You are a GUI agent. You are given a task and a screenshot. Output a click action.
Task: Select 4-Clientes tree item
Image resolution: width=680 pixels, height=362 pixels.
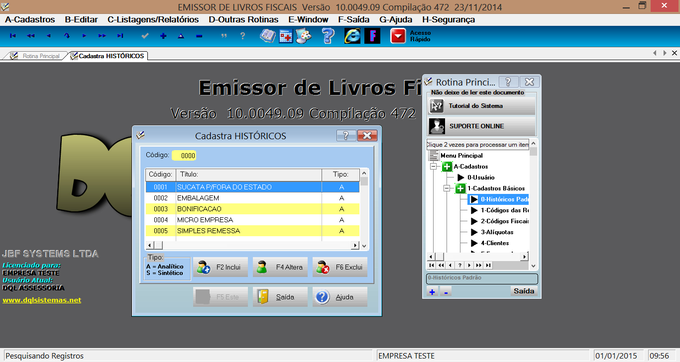[494, 243]
